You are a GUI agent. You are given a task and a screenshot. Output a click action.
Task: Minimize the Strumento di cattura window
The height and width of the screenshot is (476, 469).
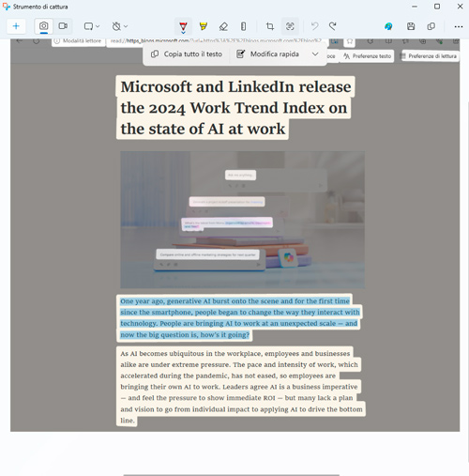pos(415,7)
